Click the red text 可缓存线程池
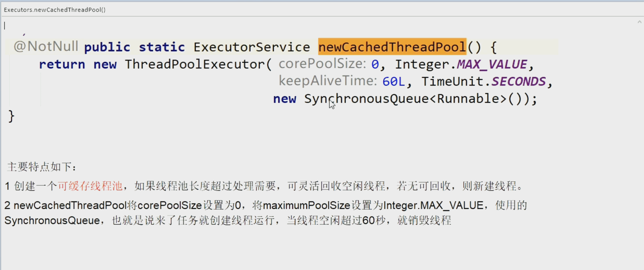The image size is (644, 270). point(90,186)
